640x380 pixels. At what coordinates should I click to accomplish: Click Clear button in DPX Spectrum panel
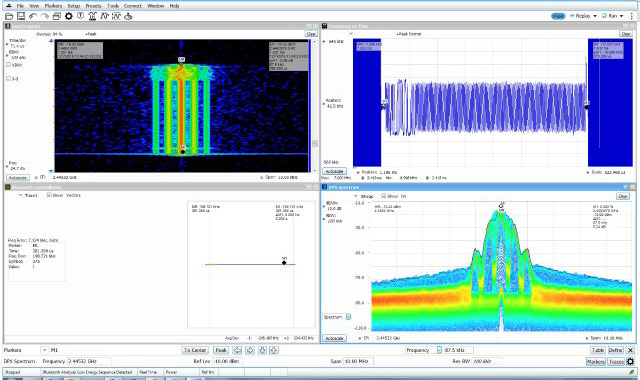(622, 196)
